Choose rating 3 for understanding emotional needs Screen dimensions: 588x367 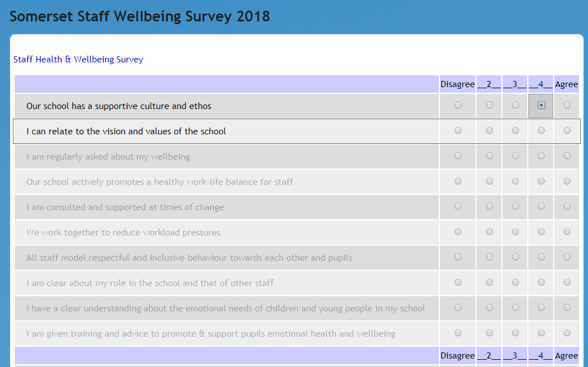514,308
